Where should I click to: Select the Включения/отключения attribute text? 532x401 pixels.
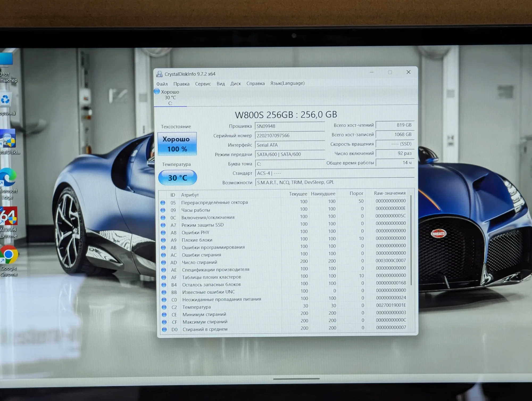click(208, 217)
